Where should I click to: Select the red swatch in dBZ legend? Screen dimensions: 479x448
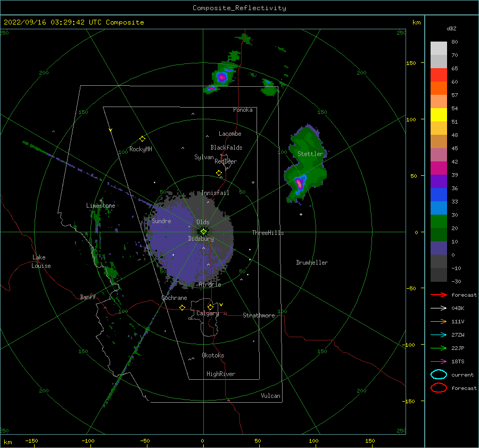tap(439, 75)
